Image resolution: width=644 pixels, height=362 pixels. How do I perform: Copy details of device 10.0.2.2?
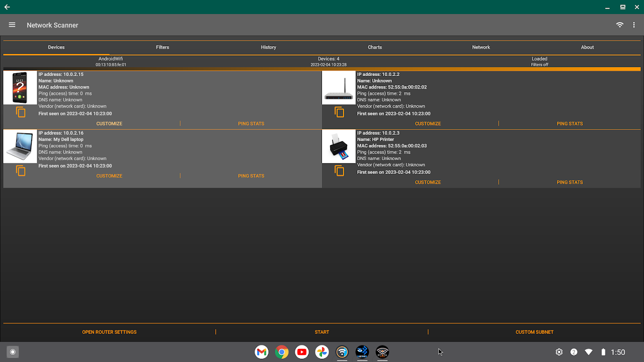tap(339, 112)
